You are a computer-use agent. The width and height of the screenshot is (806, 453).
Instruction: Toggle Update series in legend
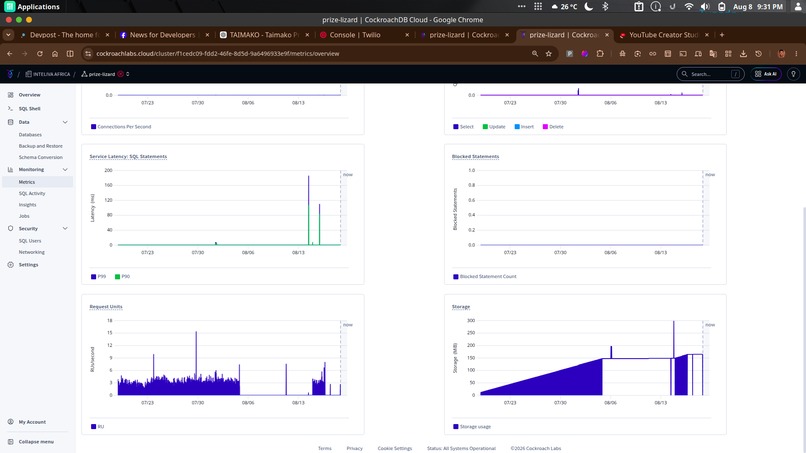pyautogui.click(x=494, y=126)
